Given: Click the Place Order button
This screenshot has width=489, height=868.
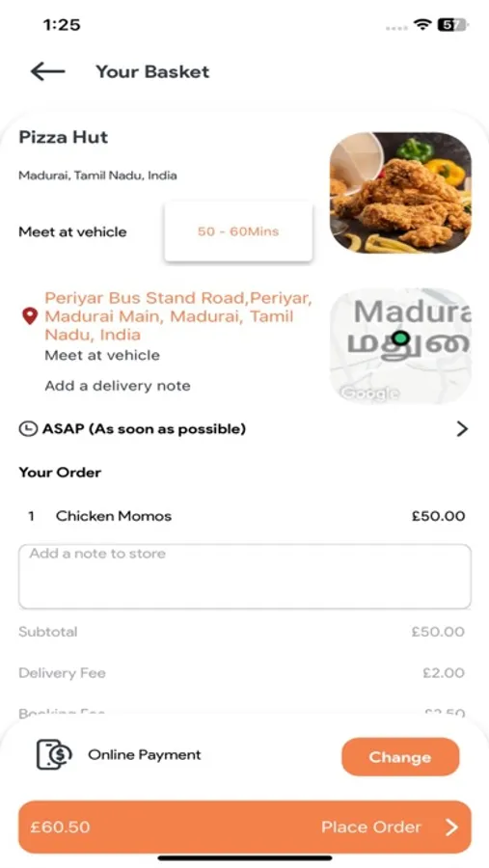Looking at the screenshot, I should [245, 827].
